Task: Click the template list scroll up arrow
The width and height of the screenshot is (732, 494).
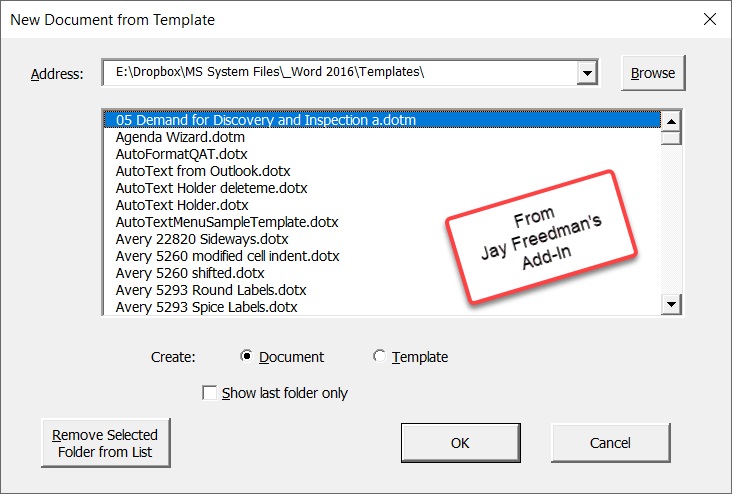Action: click(671, 122)
